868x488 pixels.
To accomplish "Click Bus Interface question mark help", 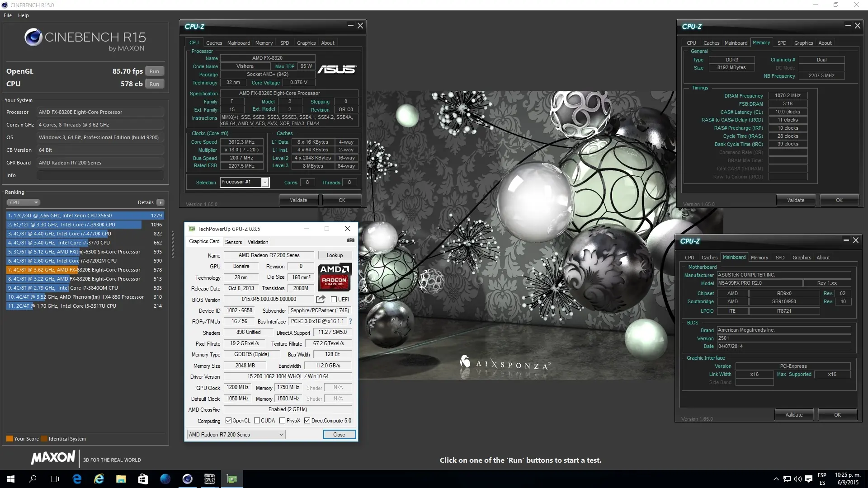I will click(x=350, y=321).
